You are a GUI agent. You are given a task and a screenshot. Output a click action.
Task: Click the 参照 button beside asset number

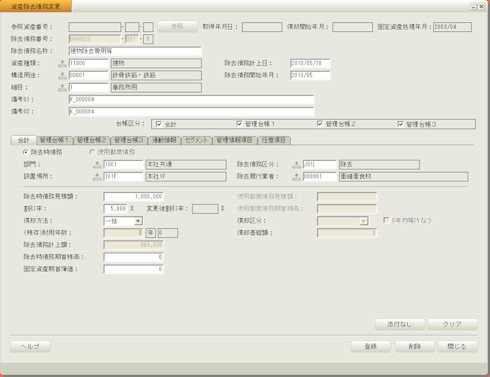click(x=177, y=27)
